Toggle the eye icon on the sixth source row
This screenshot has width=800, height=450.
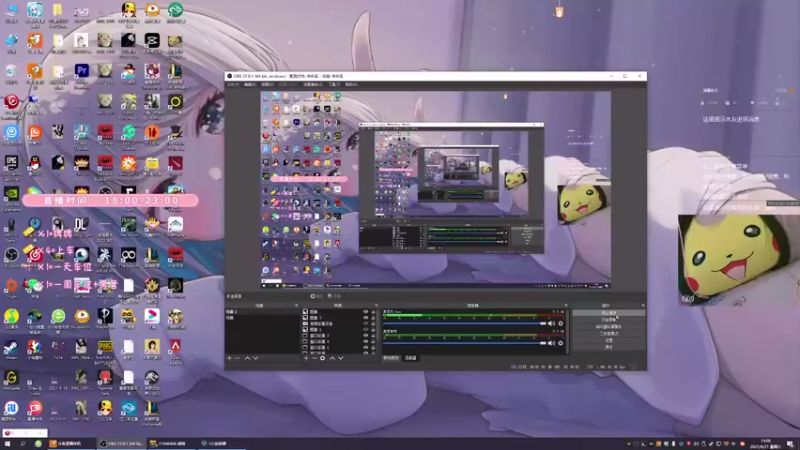click(x=366, y=341)
